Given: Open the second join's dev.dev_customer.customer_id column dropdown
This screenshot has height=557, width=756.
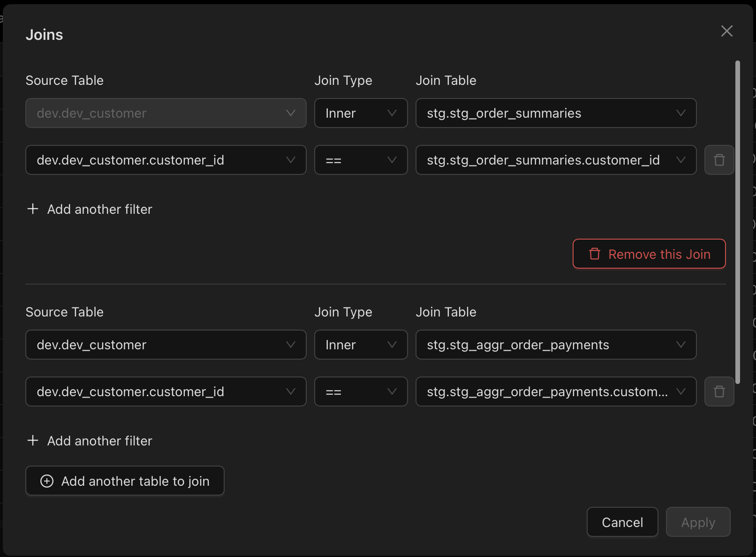Looking at the screenshot, I should (x=166, y=391).
